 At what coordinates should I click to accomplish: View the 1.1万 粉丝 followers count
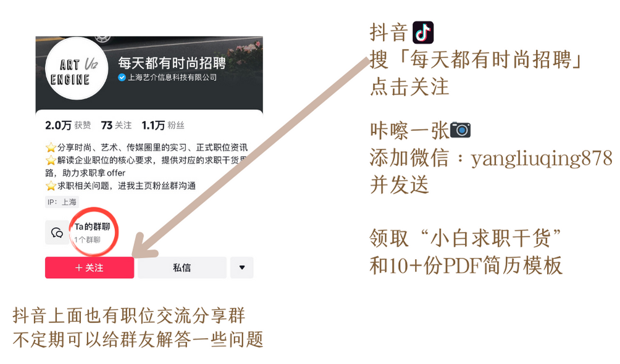(x=163, y=125)
